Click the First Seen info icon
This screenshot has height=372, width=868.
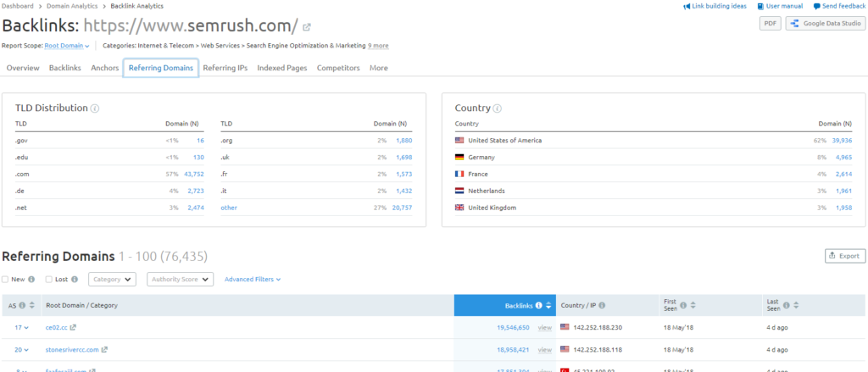point(683,306)
